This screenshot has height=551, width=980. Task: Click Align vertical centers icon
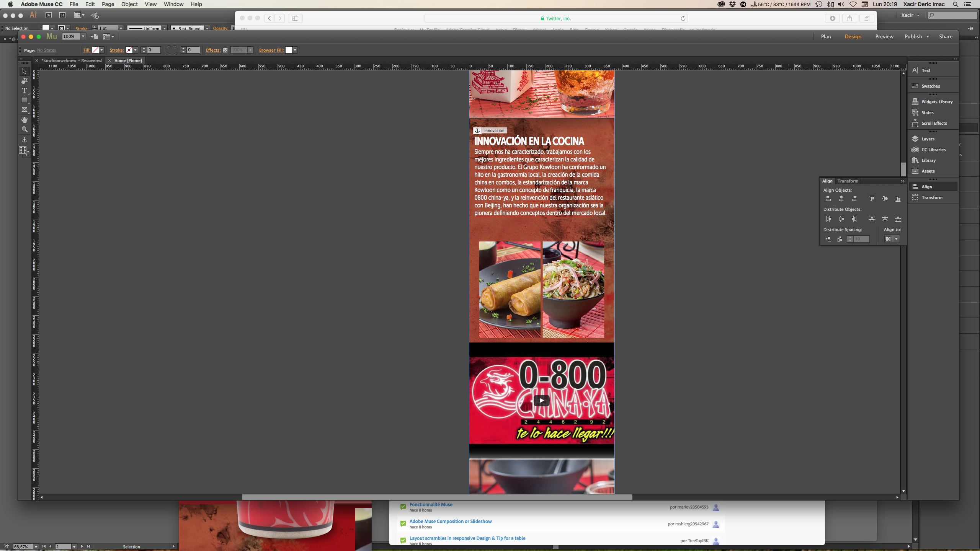pos(885,199)
